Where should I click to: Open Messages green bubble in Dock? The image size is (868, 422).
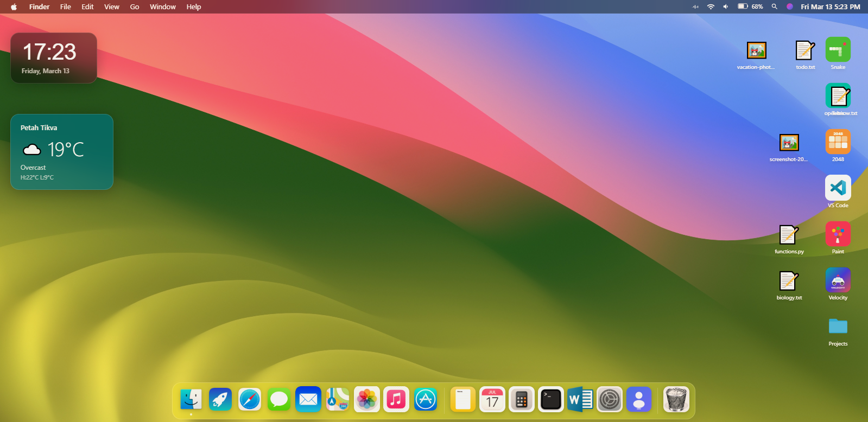point(279,400)
